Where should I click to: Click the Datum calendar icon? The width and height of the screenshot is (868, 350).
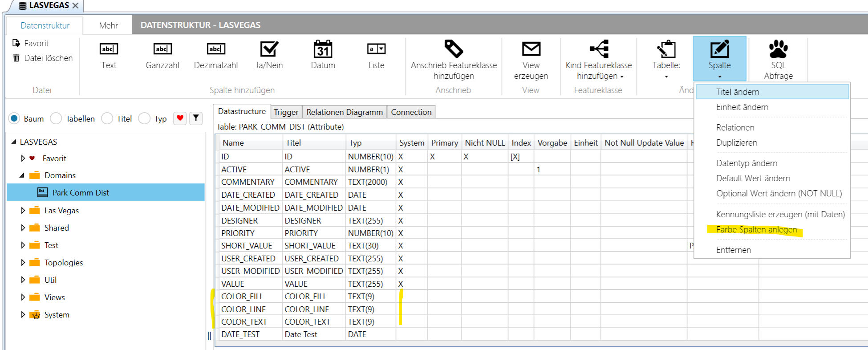coord(323,49)
